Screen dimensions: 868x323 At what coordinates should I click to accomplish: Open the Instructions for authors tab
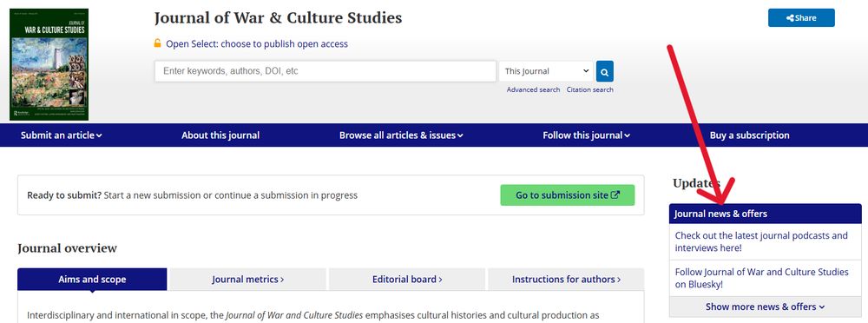point(566,280)
